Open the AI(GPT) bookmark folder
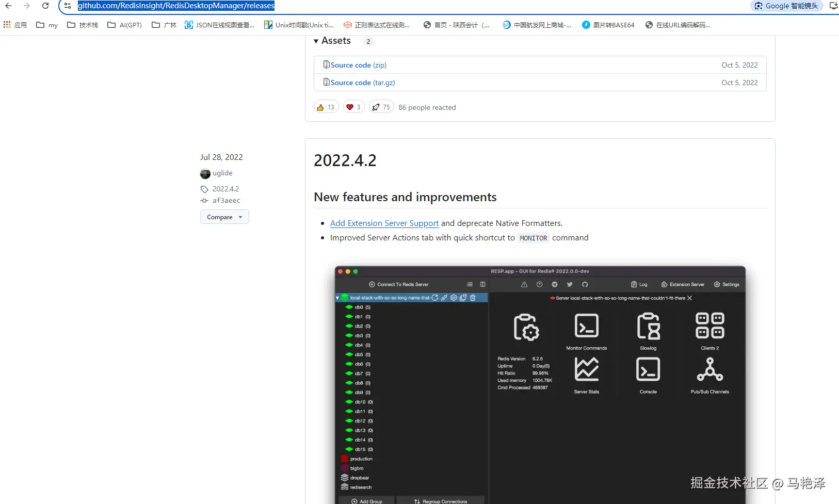The width and height of the screenshot is (839, 504). click(124, 25)
